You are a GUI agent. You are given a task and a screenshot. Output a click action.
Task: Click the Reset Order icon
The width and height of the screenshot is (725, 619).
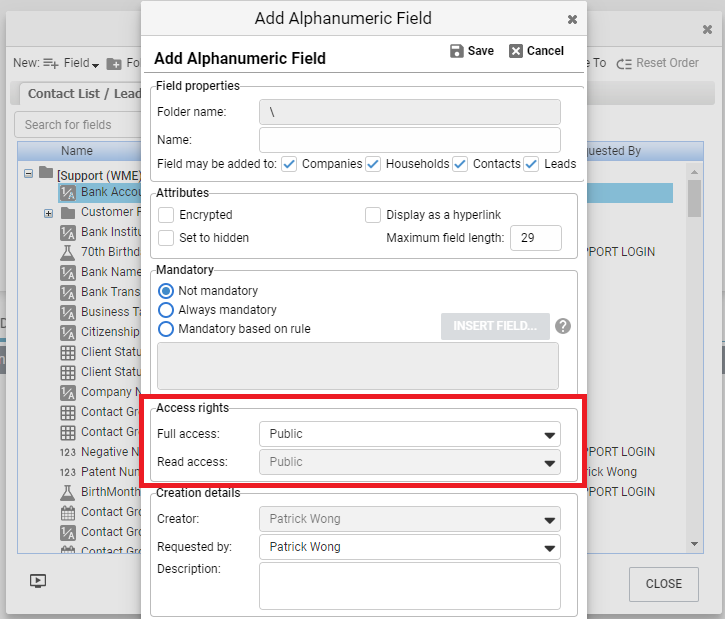pyautogui.click(x=624, y=63)
